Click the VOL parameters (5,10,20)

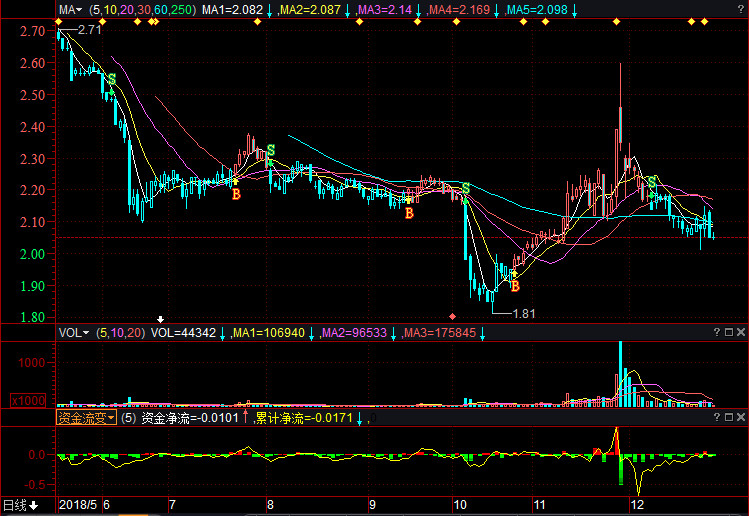pyautogui.click(x=120, y=333)
